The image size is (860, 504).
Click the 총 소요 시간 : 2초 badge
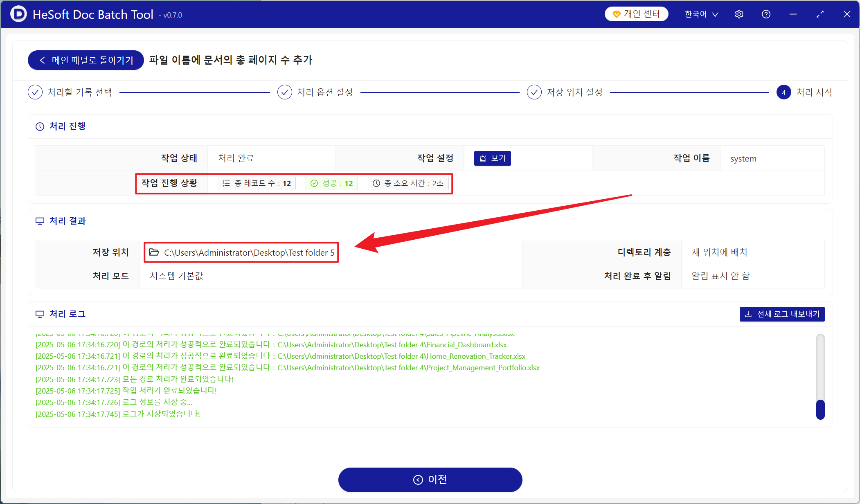(x=408, y=183)
